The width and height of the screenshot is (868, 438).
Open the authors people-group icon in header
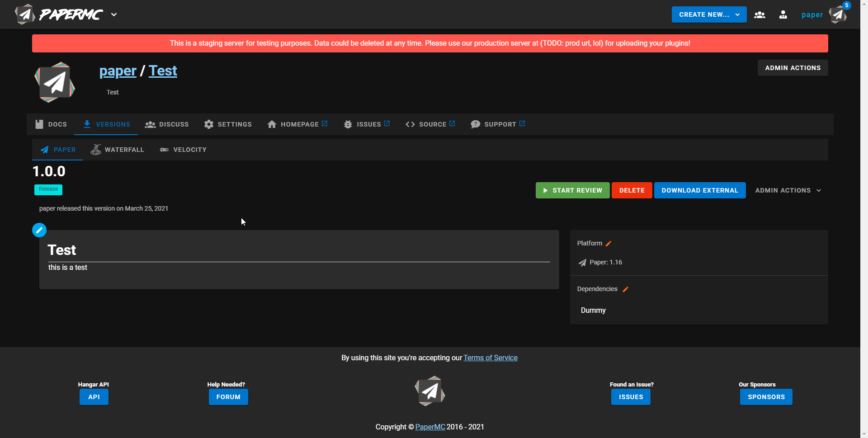[759, 14]
